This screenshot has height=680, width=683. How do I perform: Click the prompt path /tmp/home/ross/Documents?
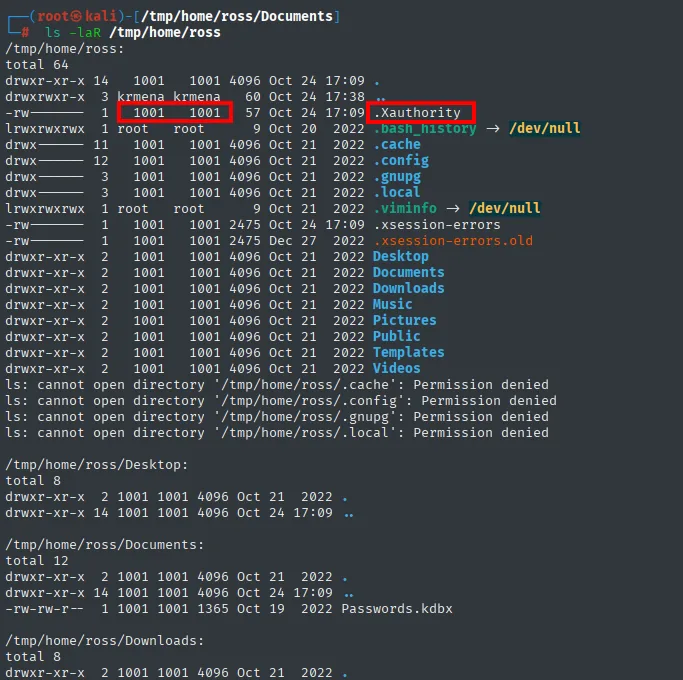click(237, 17)
